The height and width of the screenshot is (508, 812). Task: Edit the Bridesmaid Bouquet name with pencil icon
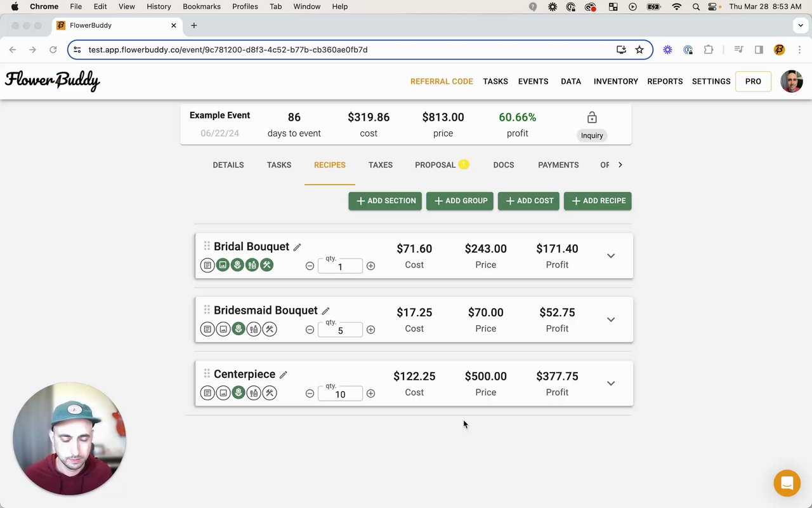(325, 311)
